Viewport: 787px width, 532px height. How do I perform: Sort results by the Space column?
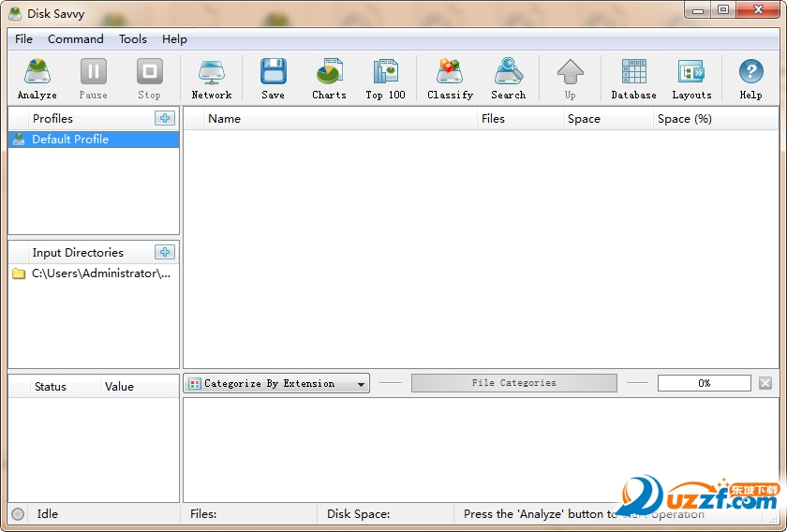click(608, 119)
